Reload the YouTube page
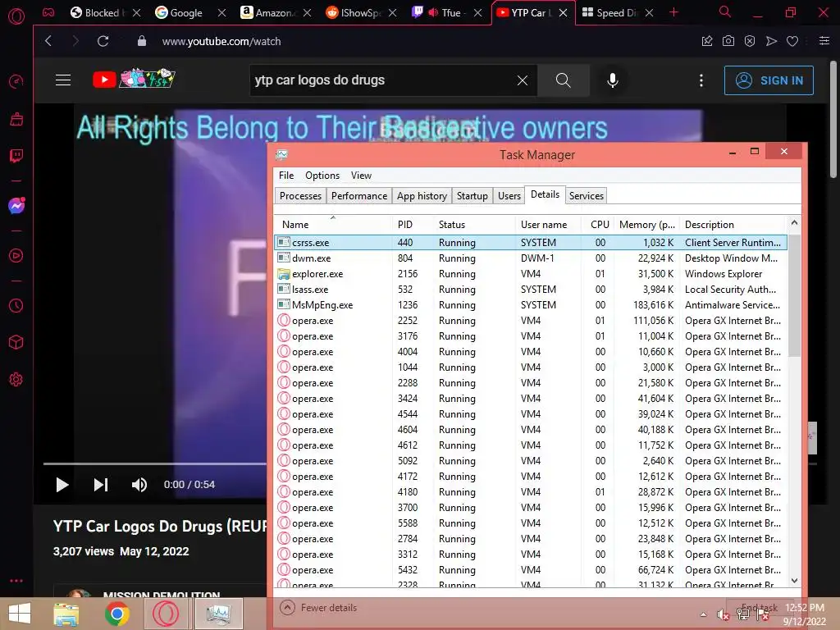This screenshot has height=630, width=840. coord(103,41)
